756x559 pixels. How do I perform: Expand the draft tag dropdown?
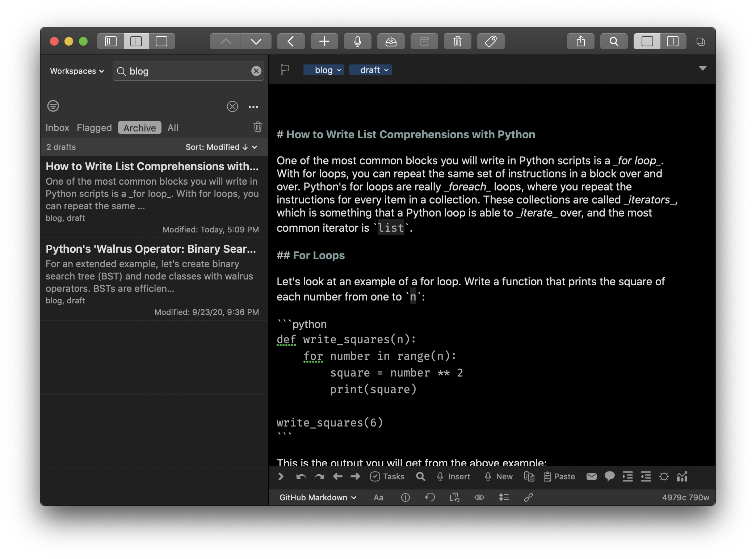pos(370,70)
